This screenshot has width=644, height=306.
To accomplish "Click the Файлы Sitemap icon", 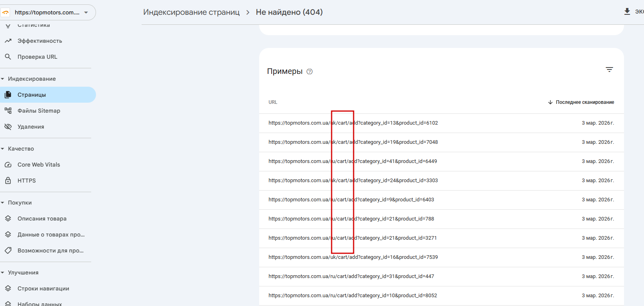I will pyautogui.click(x=8, y=111).
